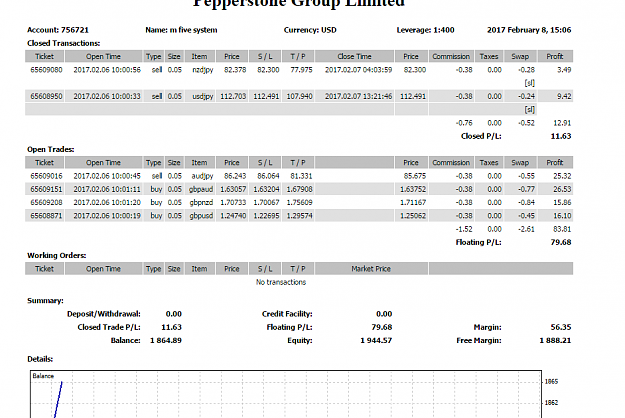Click the Balance value 1 864.89
Image resolution: width=625 pixels, height=418 pixels.
pos(166,341)
